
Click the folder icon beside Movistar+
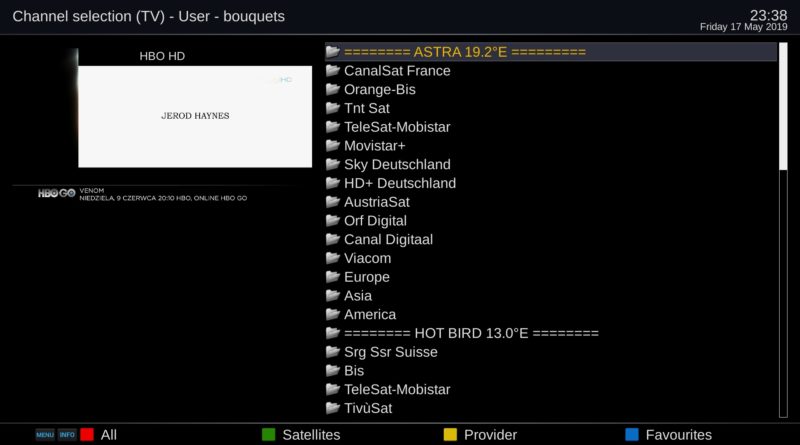(333, 145)
